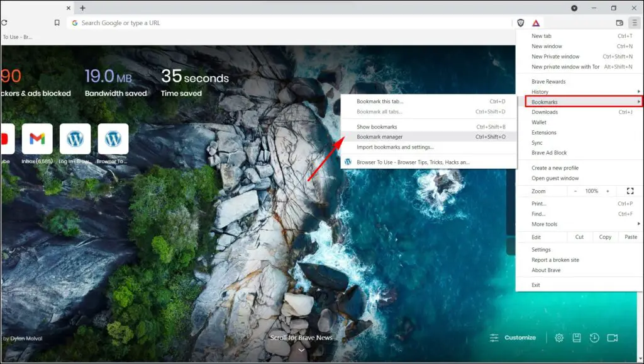Click Cut in the Edit row

point(579,237)
